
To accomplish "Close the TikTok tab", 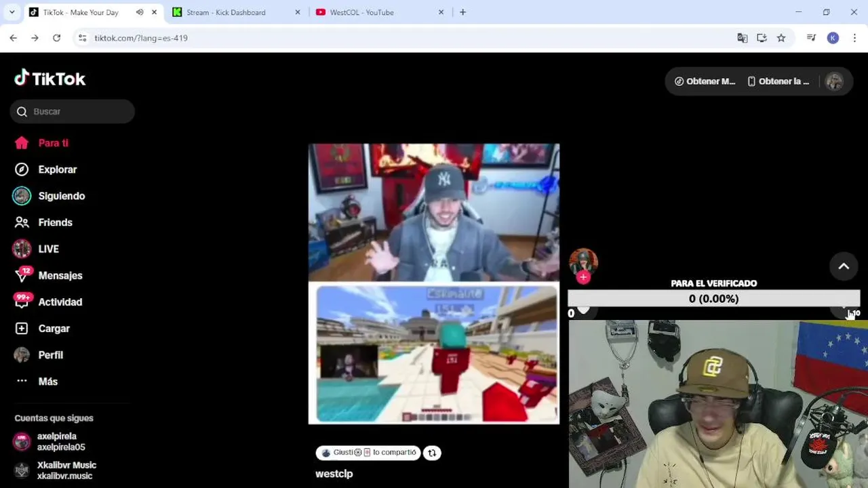I will pos(154,12).
